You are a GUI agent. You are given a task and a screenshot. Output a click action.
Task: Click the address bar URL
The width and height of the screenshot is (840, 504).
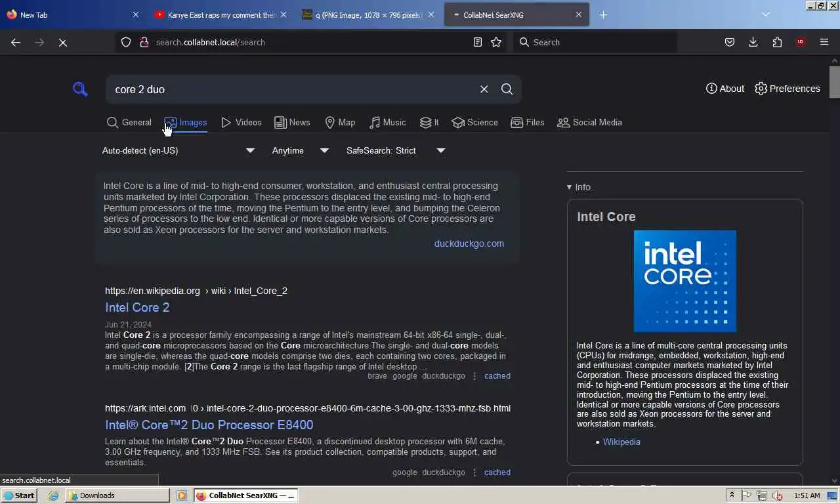(x=211, y=42)
